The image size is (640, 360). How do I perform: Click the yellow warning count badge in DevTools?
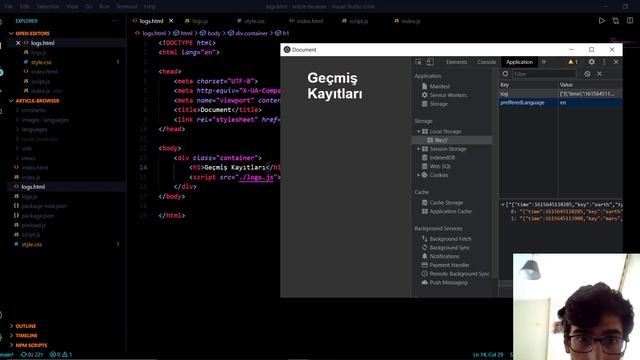573,62
